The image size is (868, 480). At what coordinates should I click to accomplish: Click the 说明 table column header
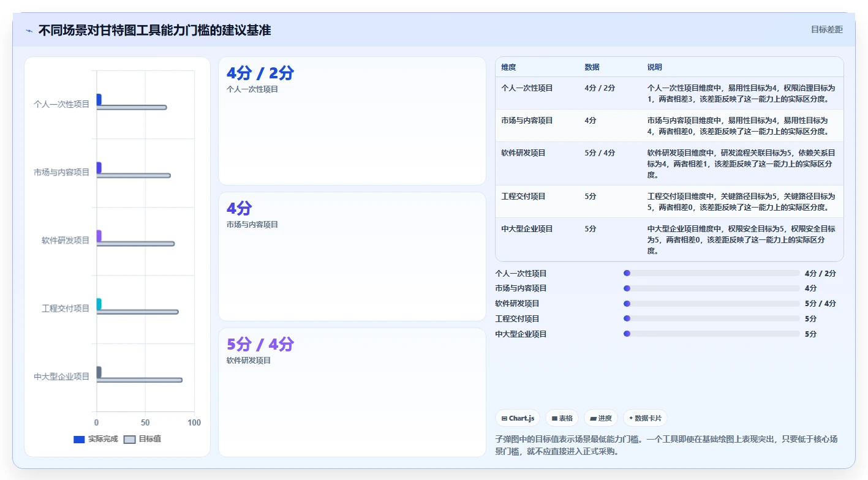coord(654,67)
